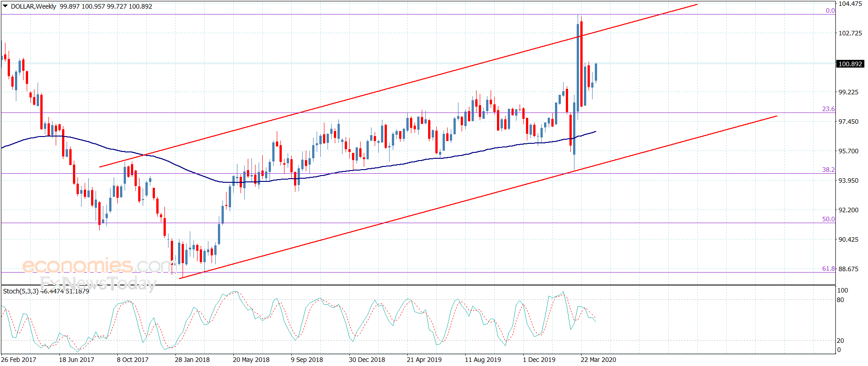This screenshot has width=868, height=366.
Task: Select the 0.0 Fibonacci level label
Action: [830, 10]
